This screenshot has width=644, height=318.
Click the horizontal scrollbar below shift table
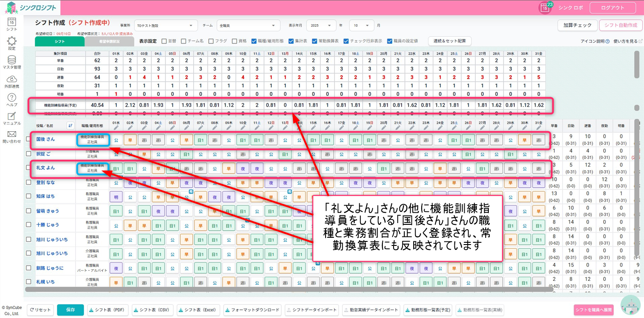pos(286,290)
